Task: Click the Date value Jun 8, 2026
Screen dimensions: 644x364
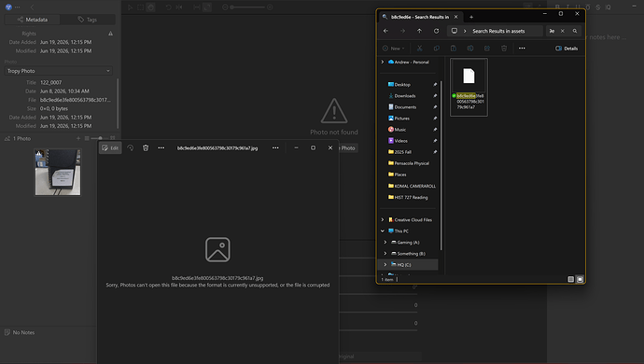Action: (64, 91)
